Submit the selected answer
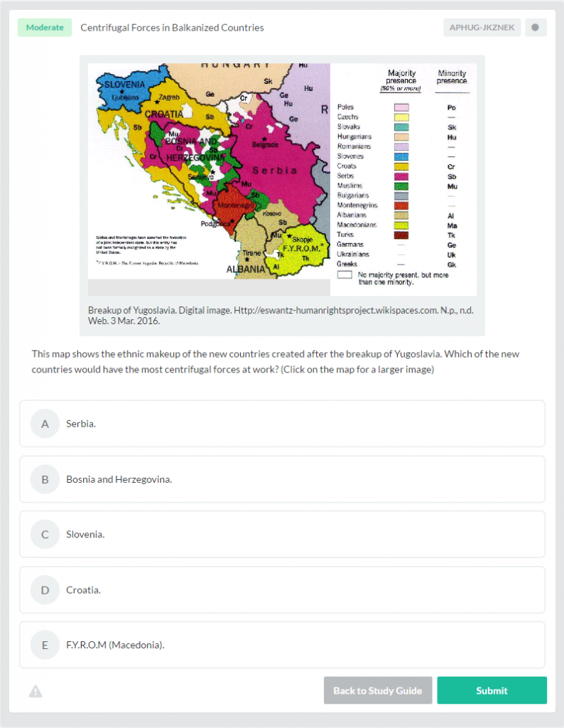The height and width of the screenshot is (728, 564). (x=492, y=690)
